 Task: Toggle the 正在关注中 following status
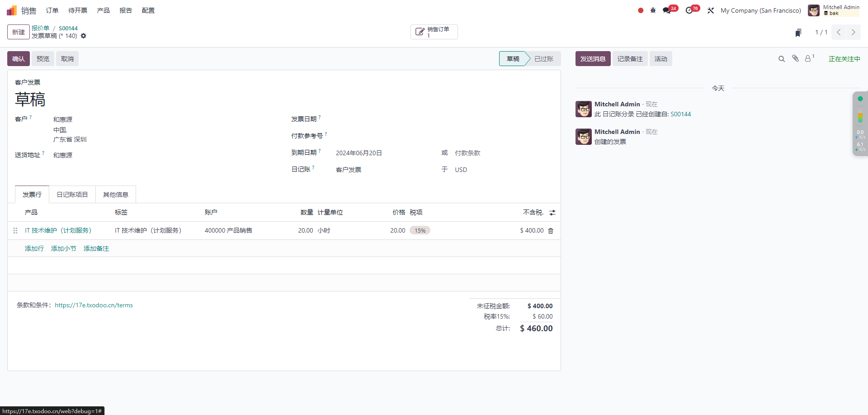(x=844, y=59)
